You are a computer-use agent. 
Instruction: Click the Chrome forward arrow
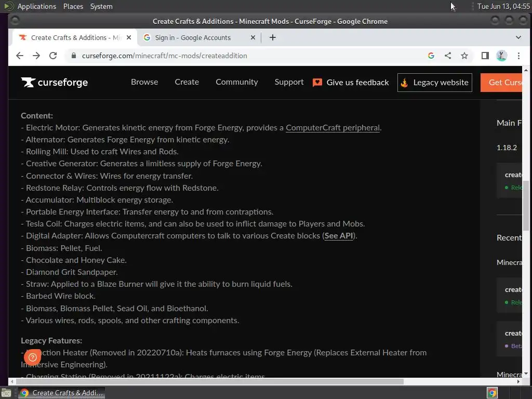coord(36,56)
